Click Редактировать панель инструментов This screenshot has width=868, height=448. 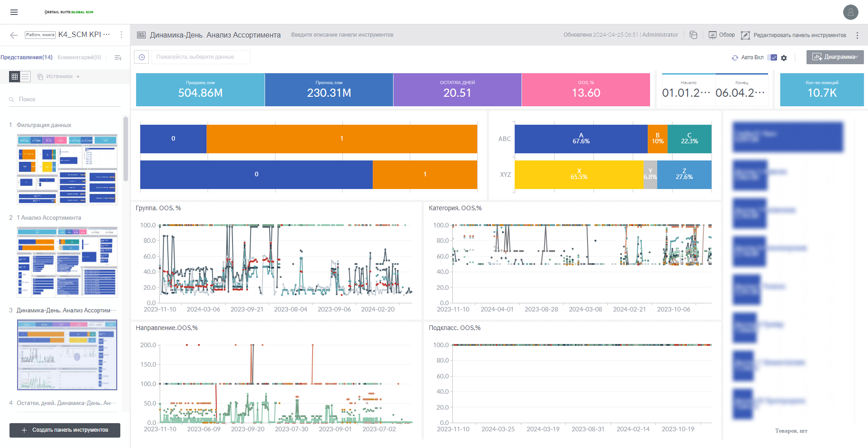[794, 35]
